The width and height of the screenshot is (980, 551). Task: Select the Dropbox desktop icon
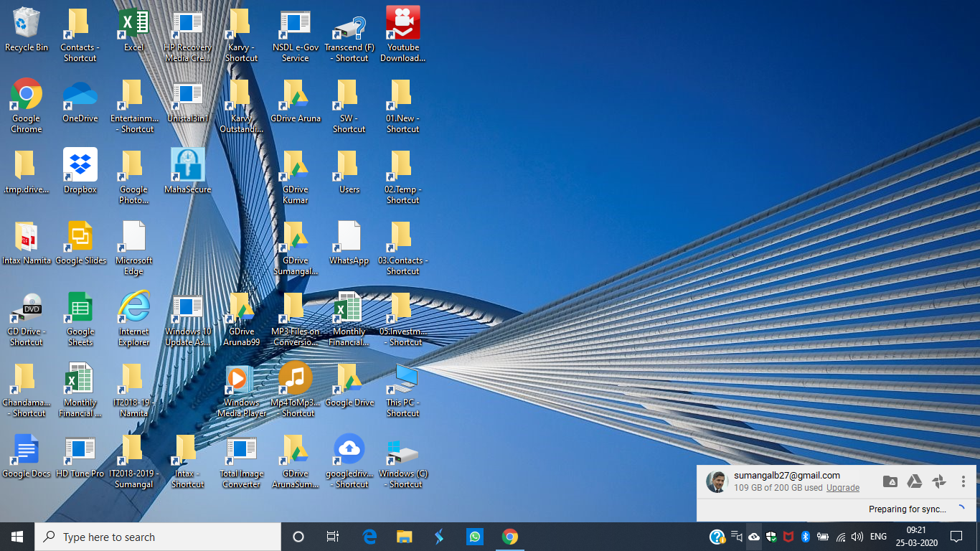(80, 171)
